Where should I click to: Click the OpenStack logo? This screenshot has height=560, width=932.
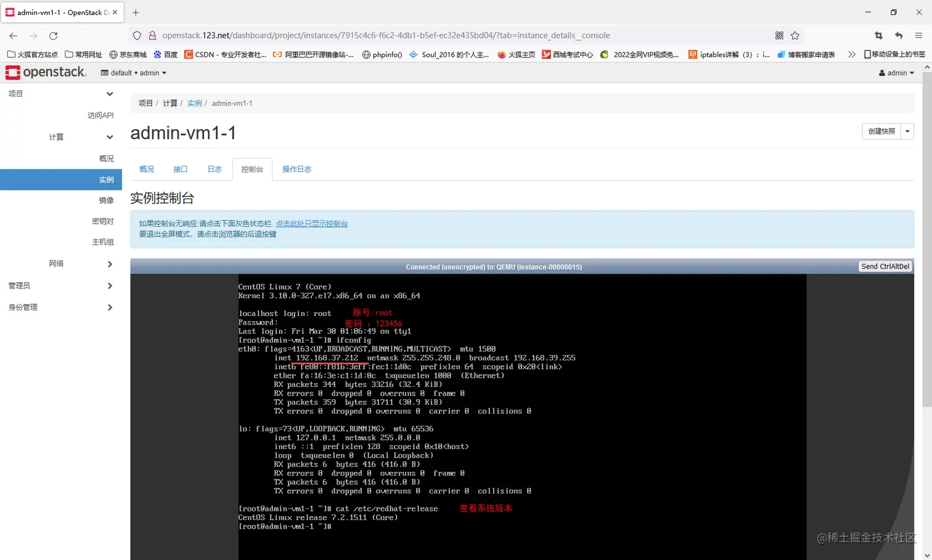coord(46,73)
